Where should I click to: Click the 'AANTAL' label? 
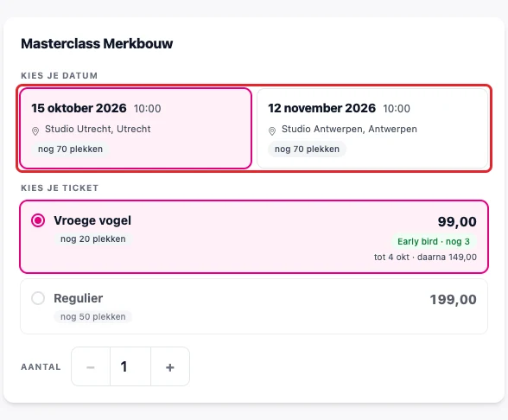[x=41, y=366]
